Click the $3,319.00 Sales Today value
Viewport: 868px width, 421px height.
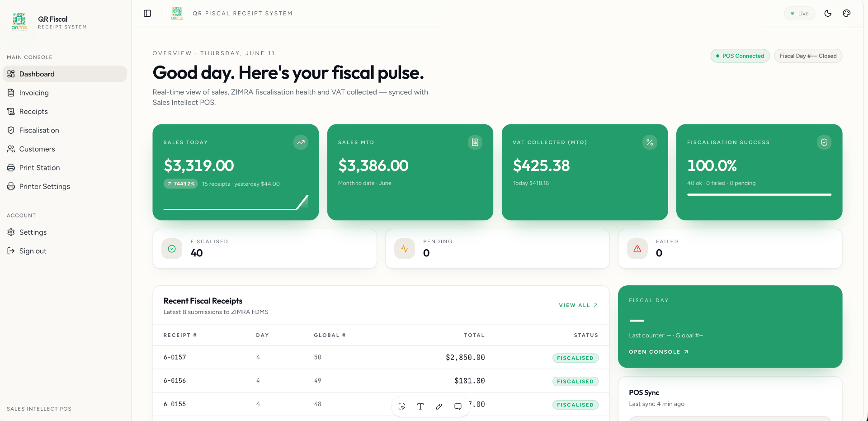coord(199,166)
